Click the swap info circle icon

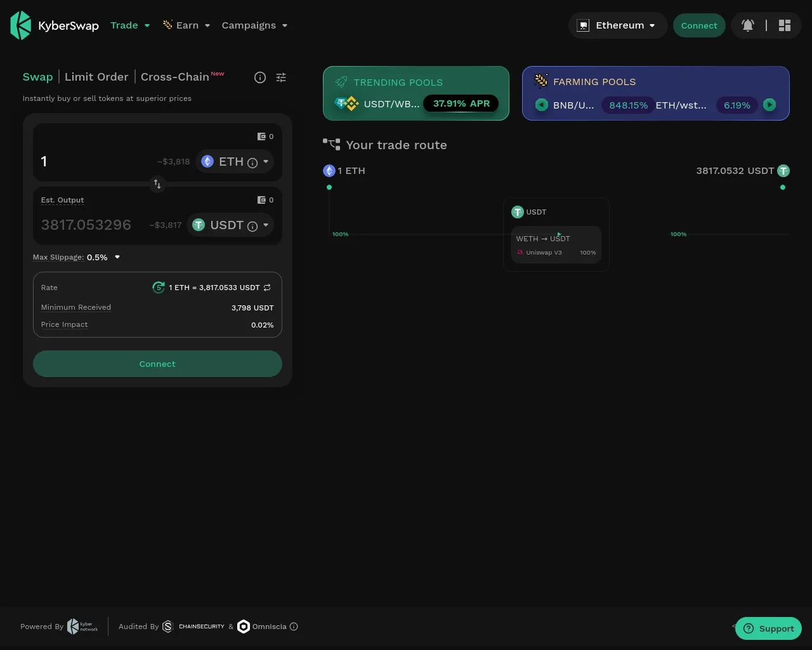(x=260, y=77)
